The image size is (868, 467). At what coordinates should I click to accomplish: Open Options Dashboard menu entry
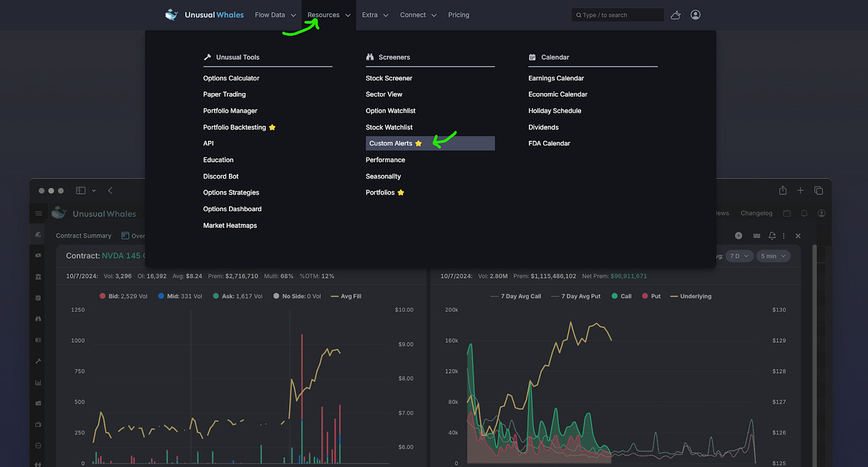(232, 209)
